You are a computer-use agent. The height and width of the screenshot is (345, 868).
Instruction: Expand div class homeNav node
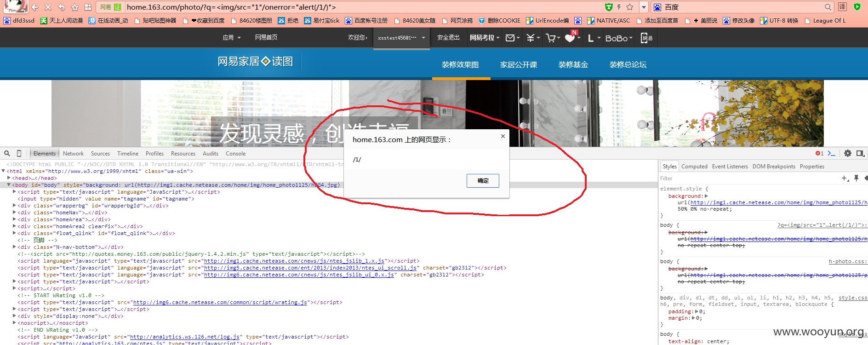click(x=14, y=213)
